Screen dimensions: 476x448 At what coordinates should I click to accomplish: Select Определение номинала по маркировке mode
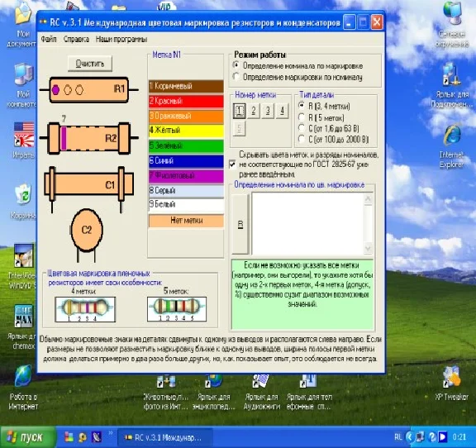(297, 65)
